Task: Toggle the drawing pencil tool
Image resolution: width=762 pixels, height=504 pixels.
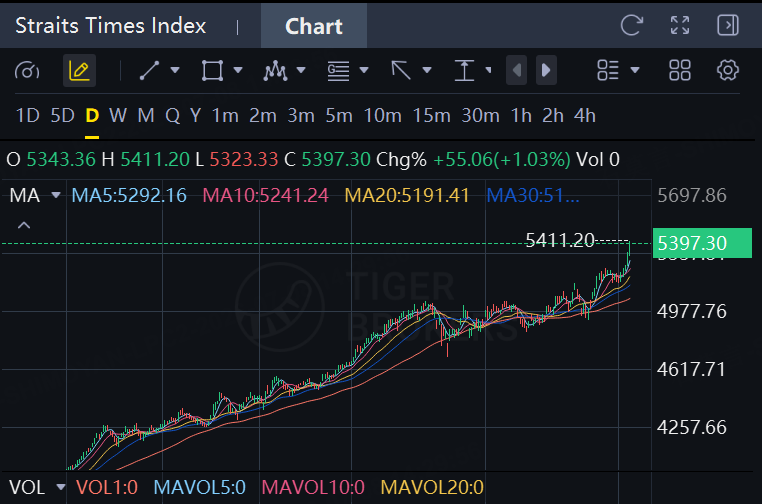Action: [x=79, y=71]
